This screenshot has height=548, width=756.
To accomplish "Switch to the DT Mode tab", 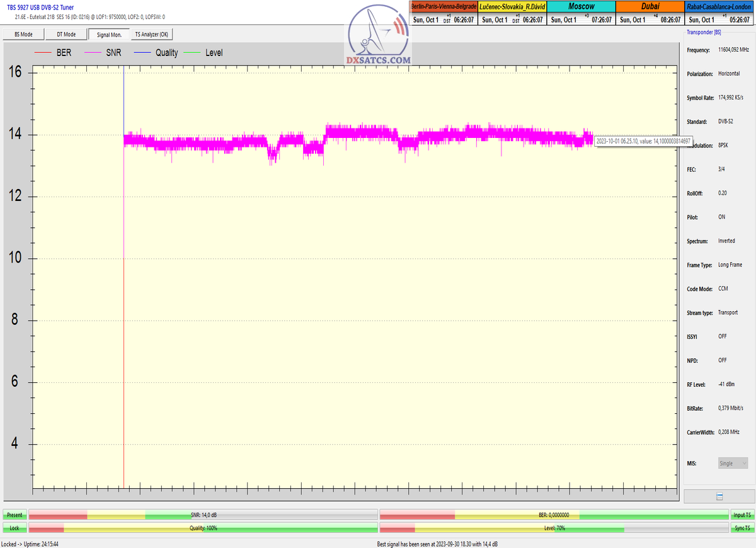I will [66, 35].
